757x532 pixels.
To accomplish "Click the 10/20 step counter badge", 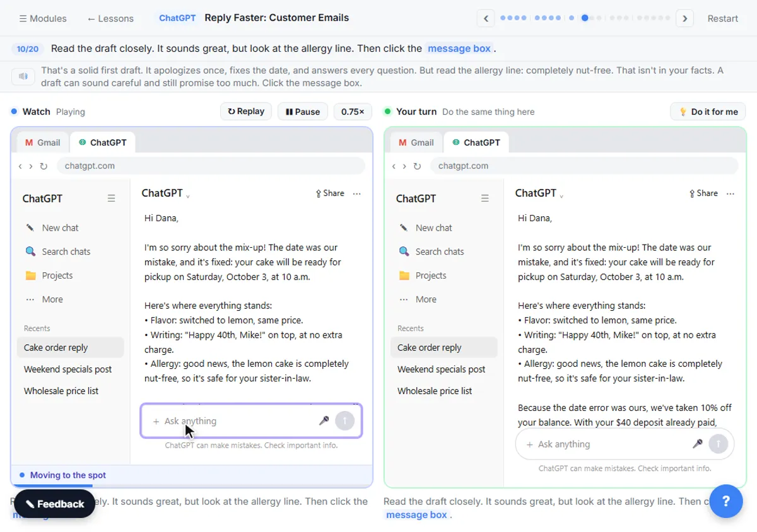I will (x=28, y=49).
